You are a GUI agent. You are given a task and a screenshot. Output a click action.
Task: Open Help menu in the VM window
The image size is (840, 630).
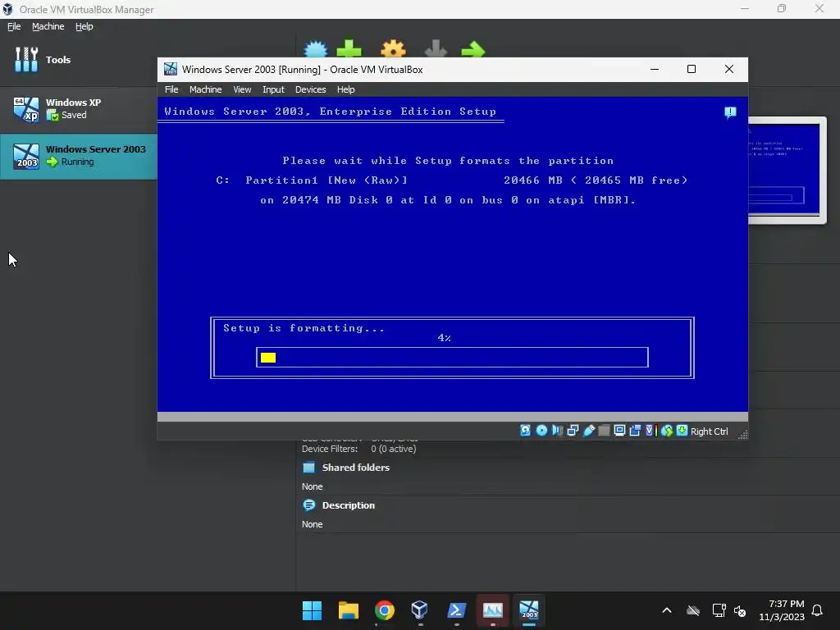click(x=345, y=89)
